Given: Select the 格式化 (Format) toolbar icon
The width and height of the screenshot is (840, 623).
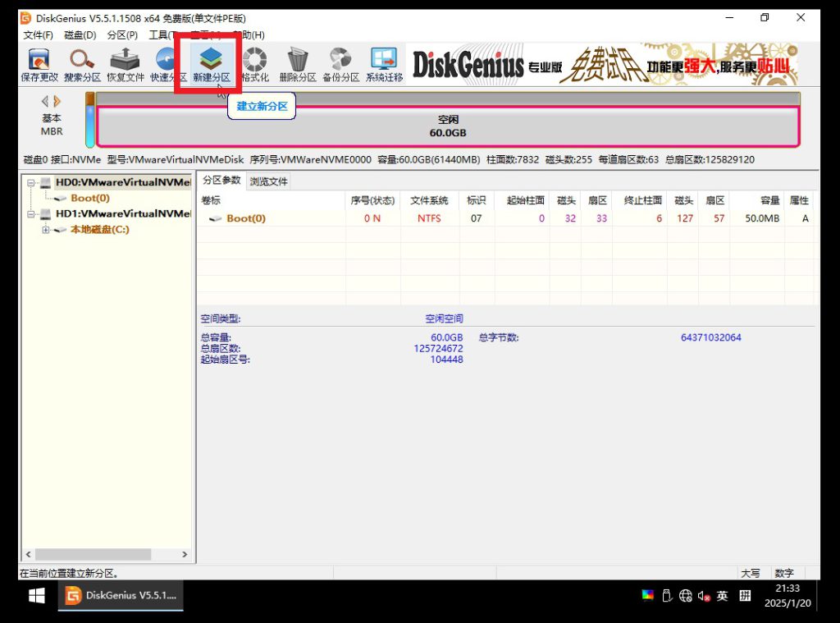Looking at the screenshot, I should click(254, 64).
